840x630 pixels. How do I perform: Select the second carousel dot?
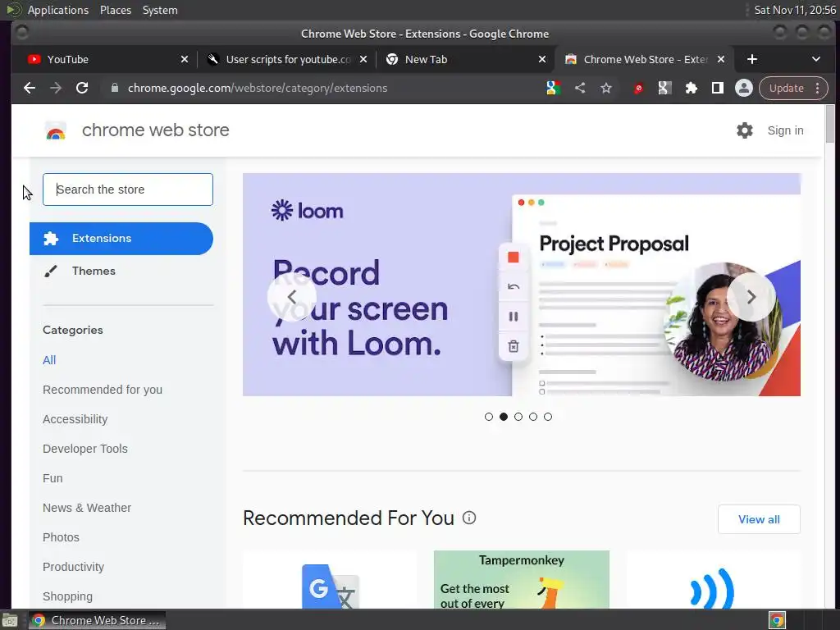point(504,417)
